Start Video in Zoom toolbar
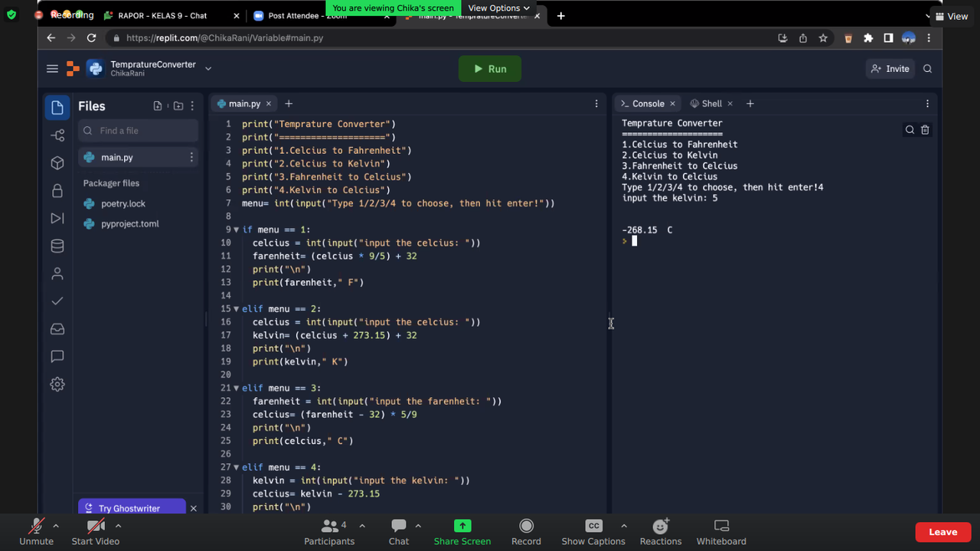The height and width of the screenshot is (551, 980). pos(96,531)
